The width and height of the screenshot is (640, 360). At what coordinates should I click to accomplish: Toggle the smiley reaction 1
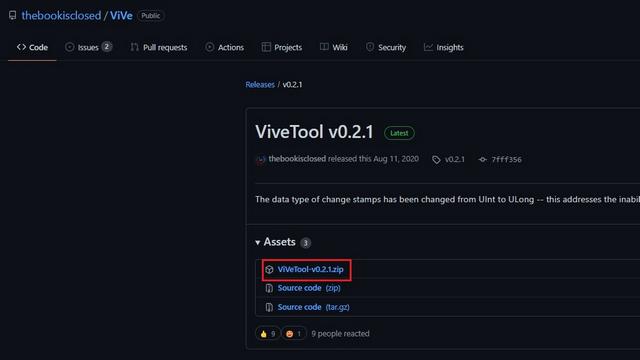tap(294, 333)
